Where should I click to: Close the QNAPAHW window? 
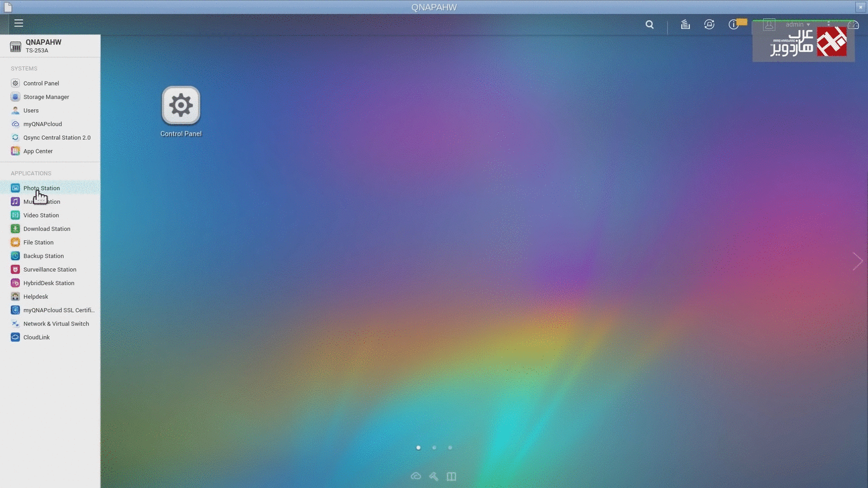861,7
